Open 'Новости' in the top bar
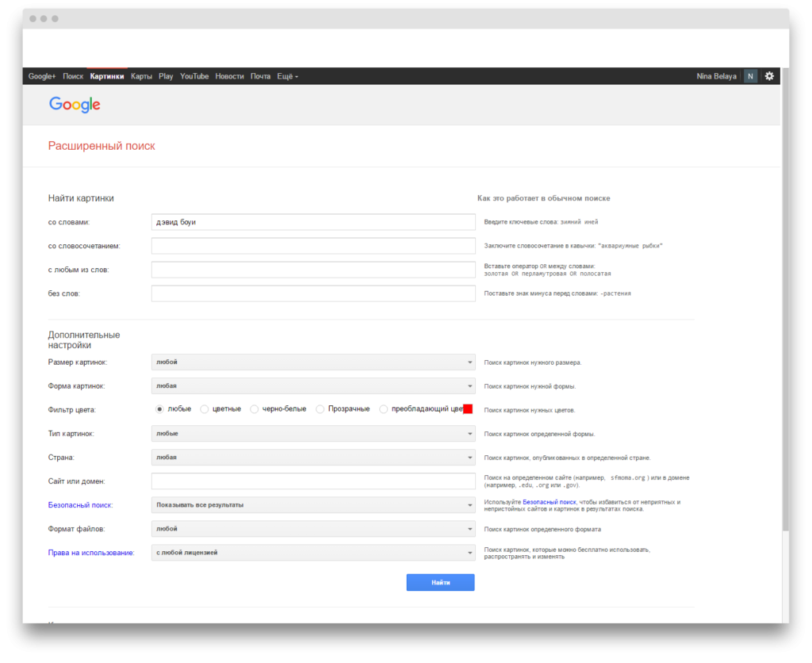This screenshot has width=812, height=663. click(229, 76)
